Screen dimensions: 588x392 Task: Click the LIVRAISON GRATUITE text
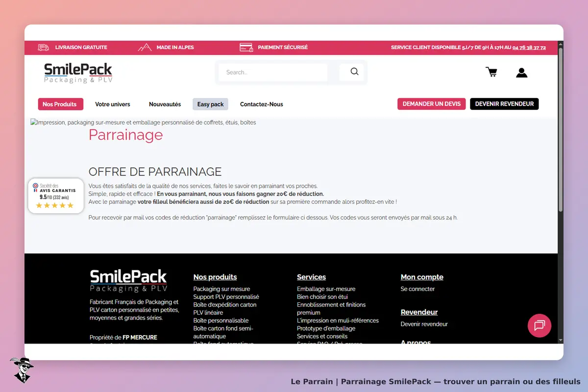click(81, 48)
